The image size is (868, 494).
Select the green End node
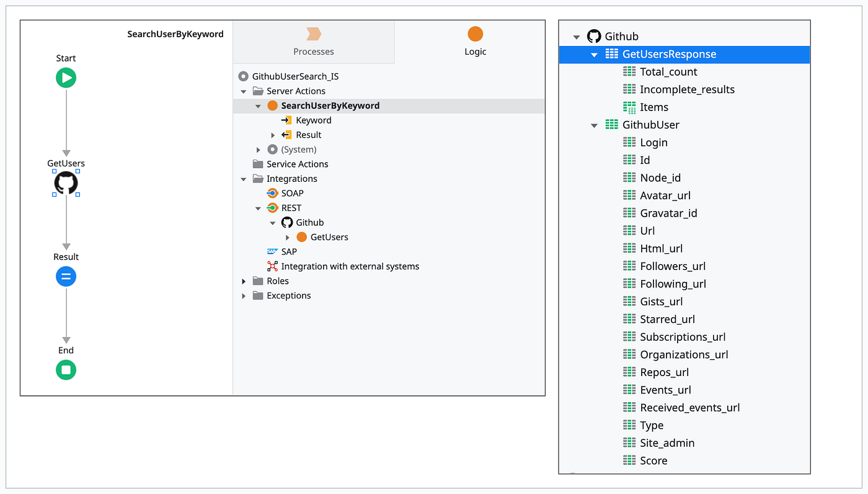pyautogui.click(x=66, y=370)
